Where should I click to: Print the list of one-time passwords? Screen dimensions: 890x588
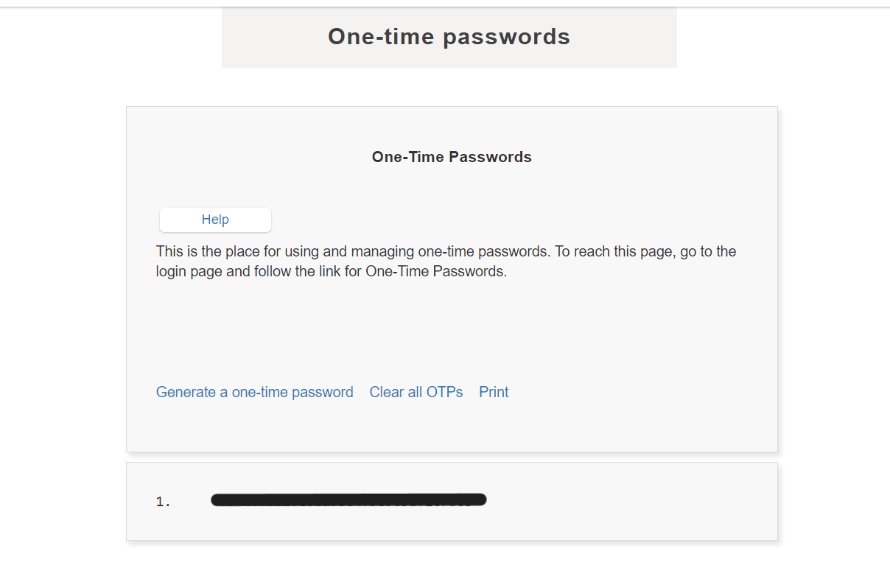[x=493, y=392]
